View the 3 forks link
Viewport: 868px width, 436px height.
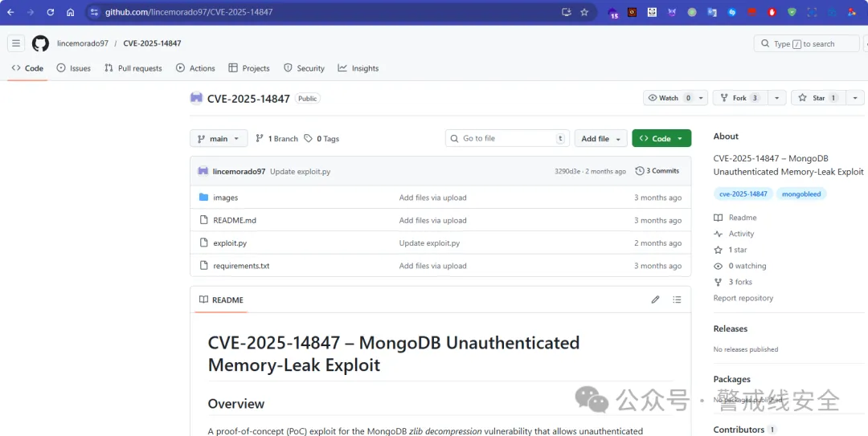point(733,282)
